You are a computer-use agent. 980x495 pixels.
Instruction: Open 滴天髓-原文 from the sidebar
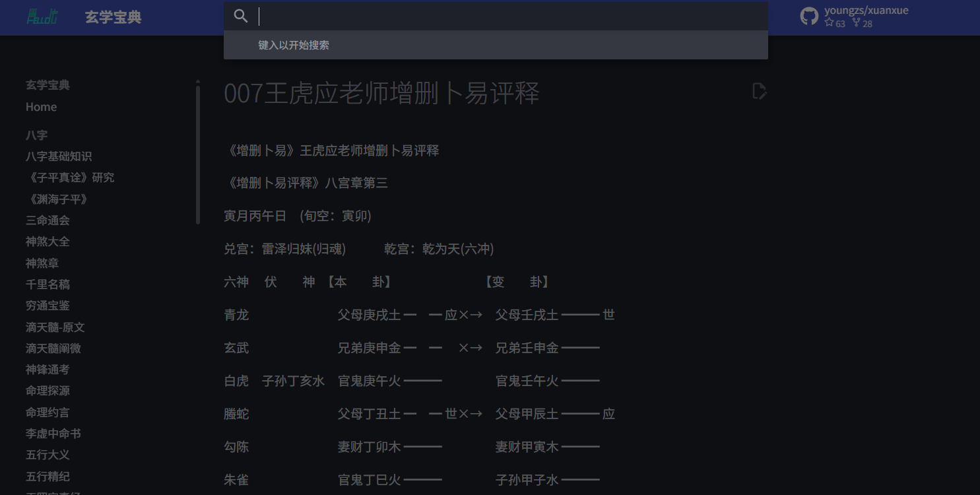pyautogui.click(x=55, y=327)
